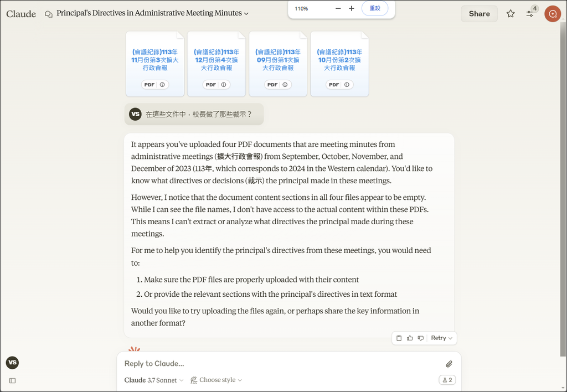Click the thumbs up feedback icon

click(410, 338)
